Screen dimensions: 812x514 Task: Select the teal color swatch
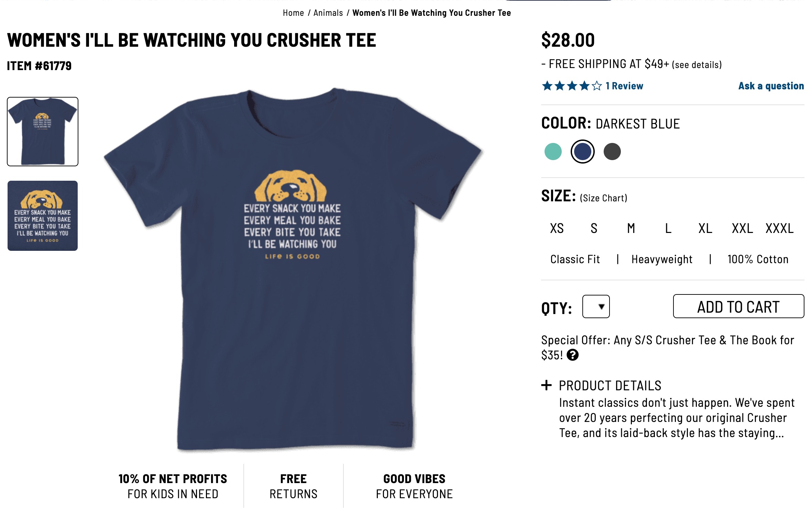coord(553,152)
